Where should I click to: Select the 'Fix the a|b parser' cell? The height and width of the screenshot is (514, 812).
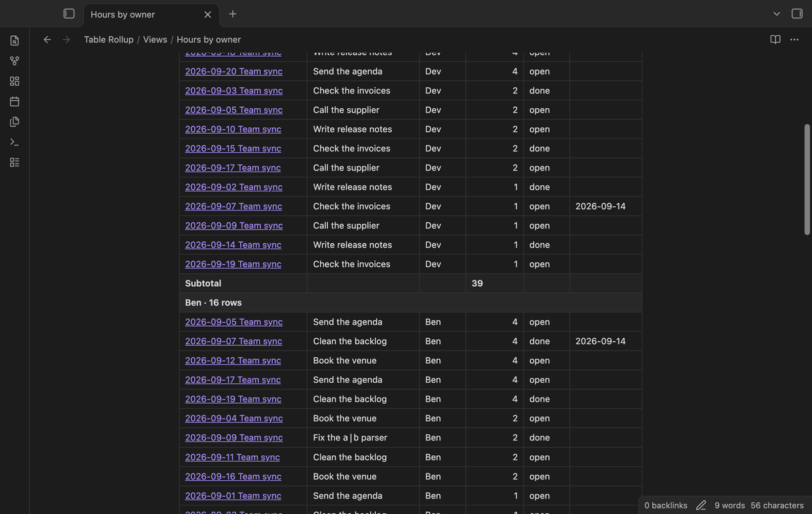coord(363,438)
